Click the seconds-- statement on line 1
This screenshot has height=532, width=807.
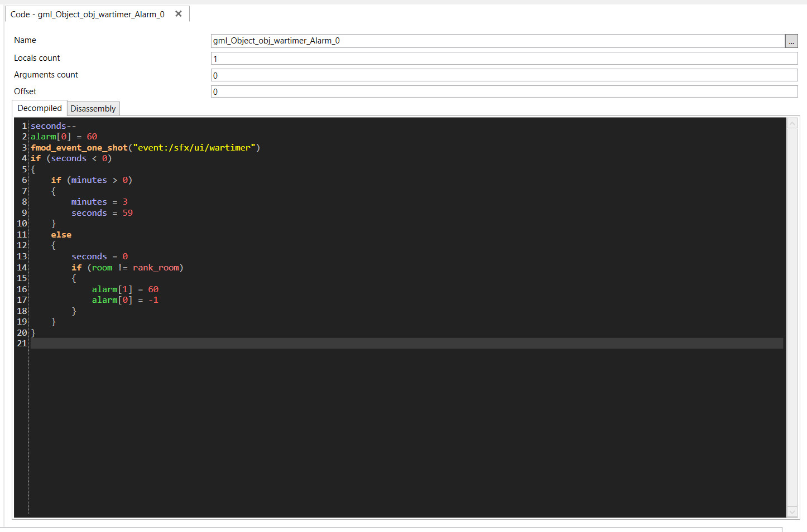(53, 126)
